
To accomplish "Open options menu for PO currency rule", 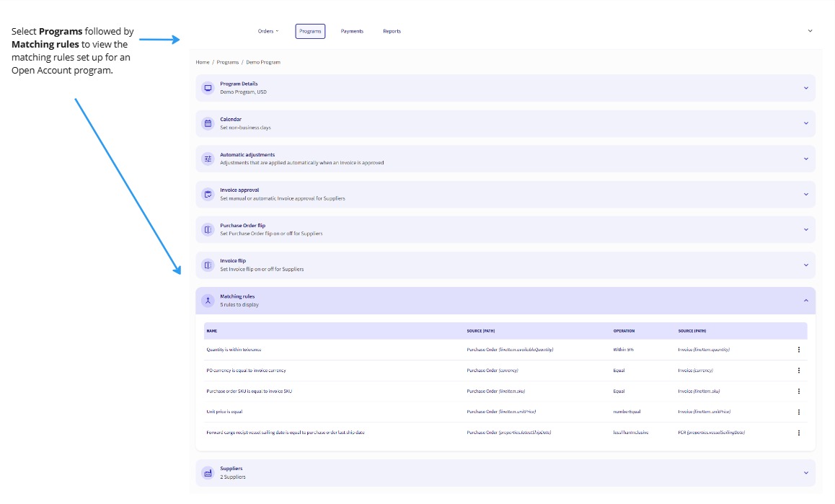I will pos(799,371).
